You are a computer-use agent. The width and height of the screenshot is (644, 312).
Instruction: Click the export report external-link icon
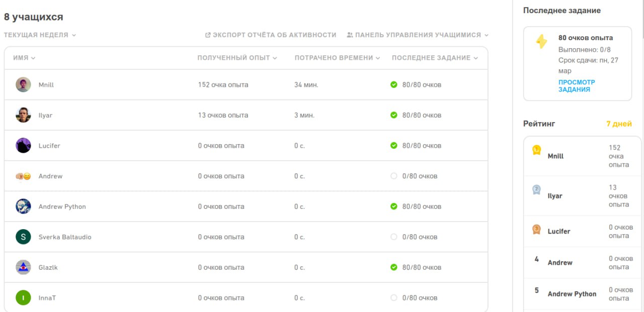coord(208,35)
